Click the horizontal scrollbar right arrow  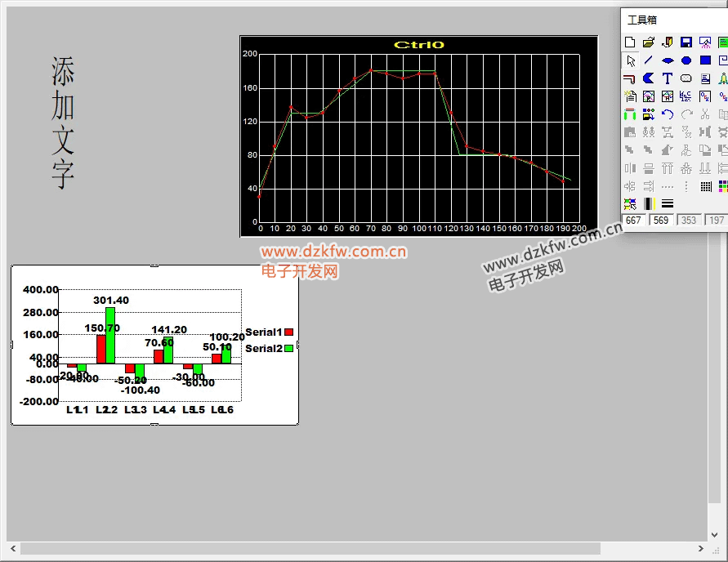tap(701, 548)
